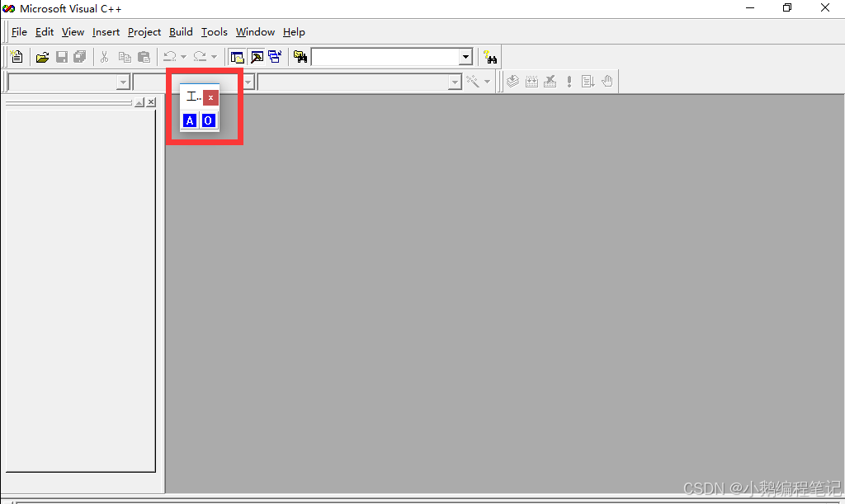Expand the Find combo box dropdown arrow

coord(465,57)
